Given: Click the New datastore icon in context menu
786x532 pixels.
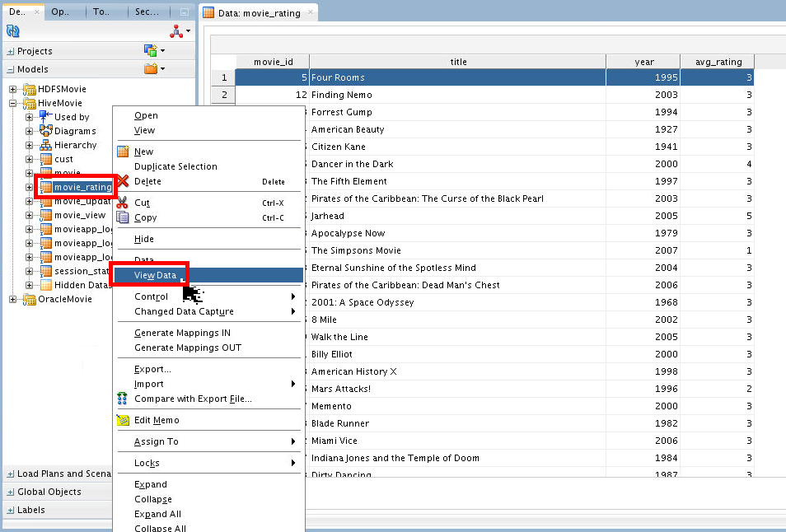Looking at the screenshot, I should [123, 152].
